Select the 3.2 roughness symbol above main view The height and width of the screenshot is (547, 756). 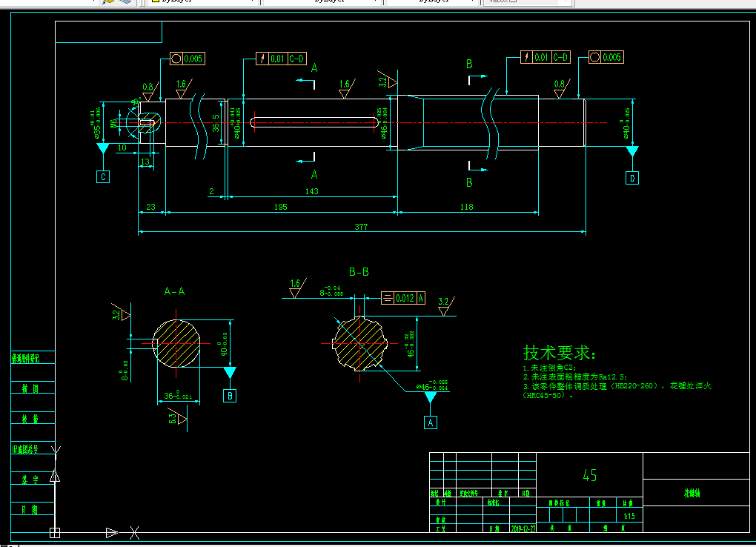[x=387, y=79]
